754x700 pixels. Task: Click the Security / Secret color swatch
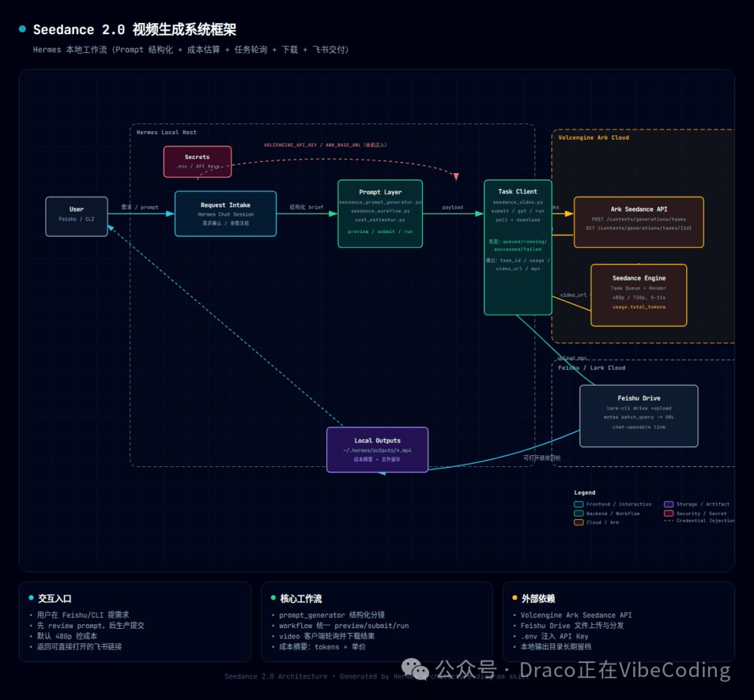(669, 513)
